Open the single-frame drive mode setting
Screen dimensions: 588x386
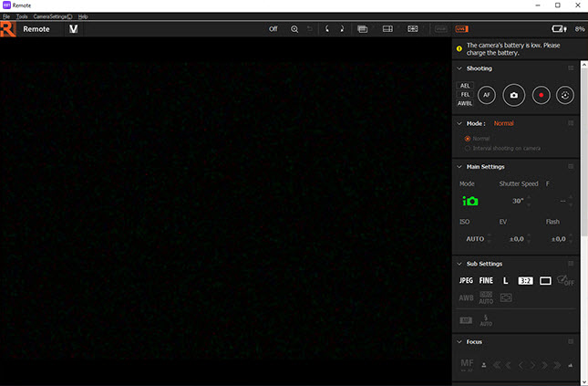point(545,280)
